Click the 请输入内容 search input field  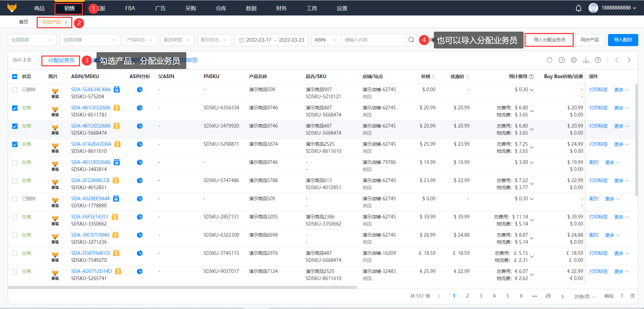pyautogui.click(x=373, y=40)
